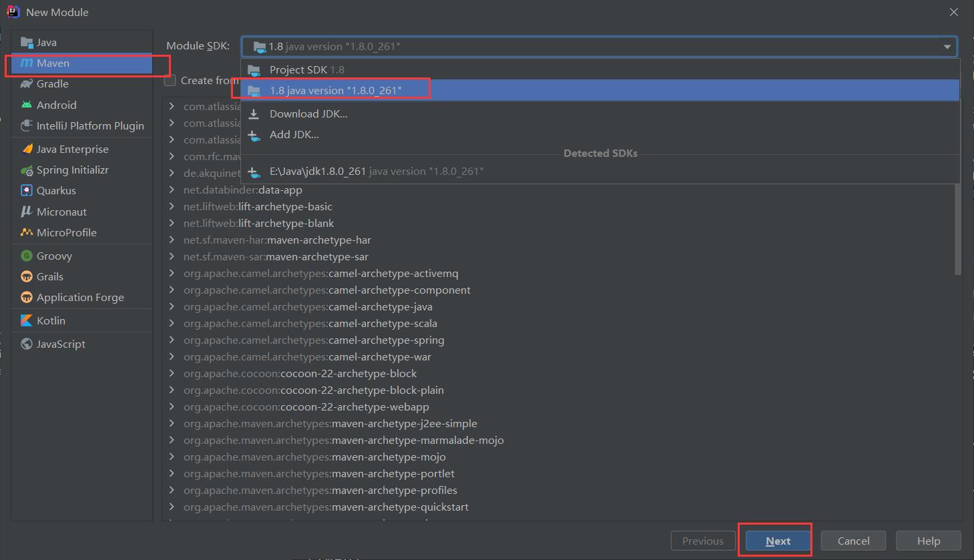974x560 pixels.
Task: Click the IntelliJ Platform Plugin icon
Action: pyautogui.click(x=27, y=125)
